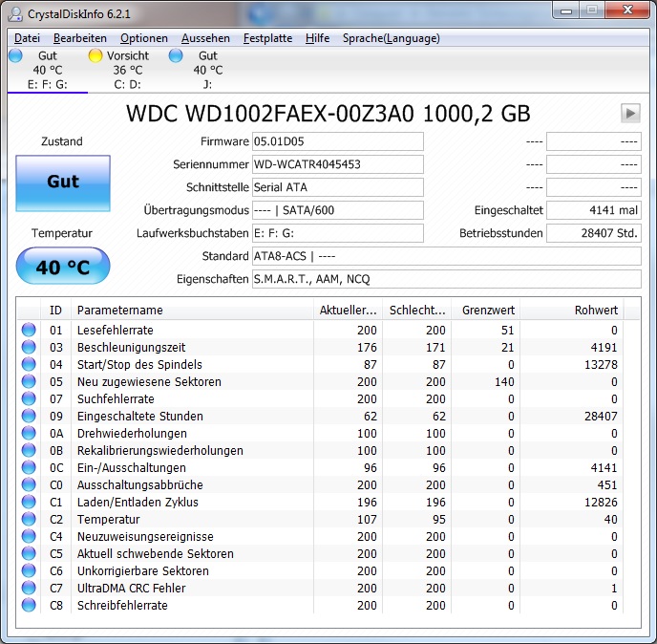
Task: Open the Optionen menu
Action: click(144, 38)
